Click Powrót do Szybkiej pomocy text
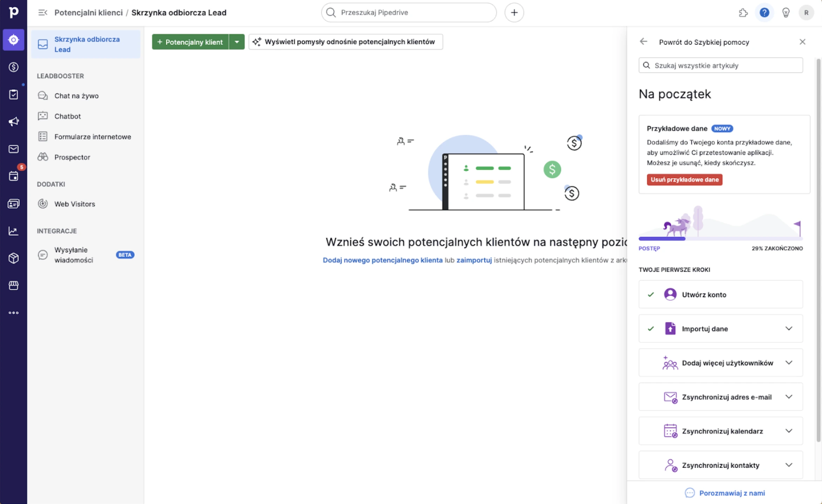Image resolution: width=822 pixels, height=504 pixels. click(x=704, y=42)
